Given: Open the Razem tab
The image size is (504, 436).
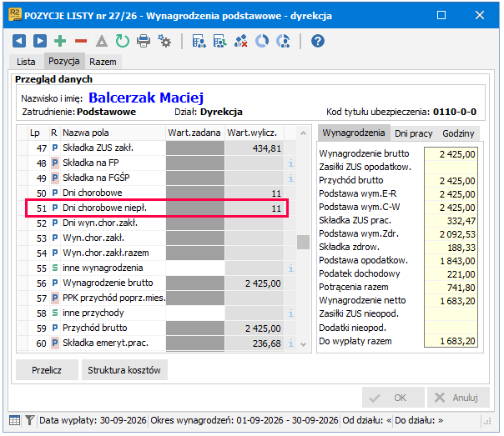Looking at the screenshot, I should pos(103,62).
